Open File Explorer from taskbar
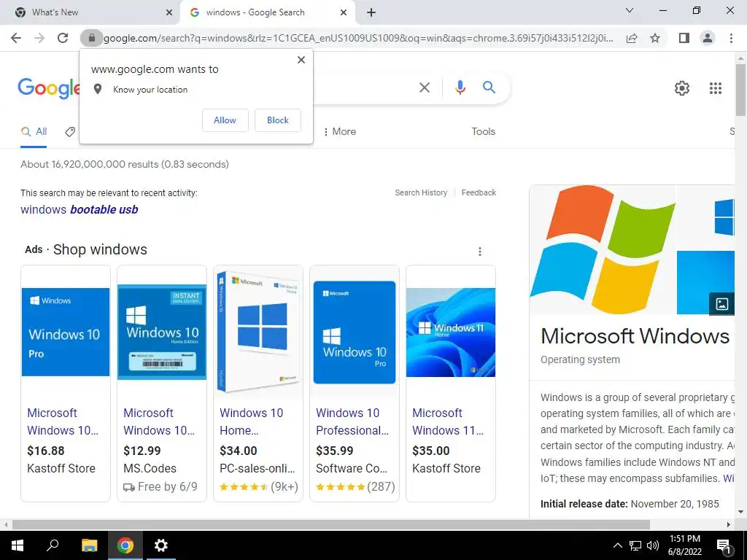Image resolution: width=747 pixels, height=560 pixels. point(89,545)
